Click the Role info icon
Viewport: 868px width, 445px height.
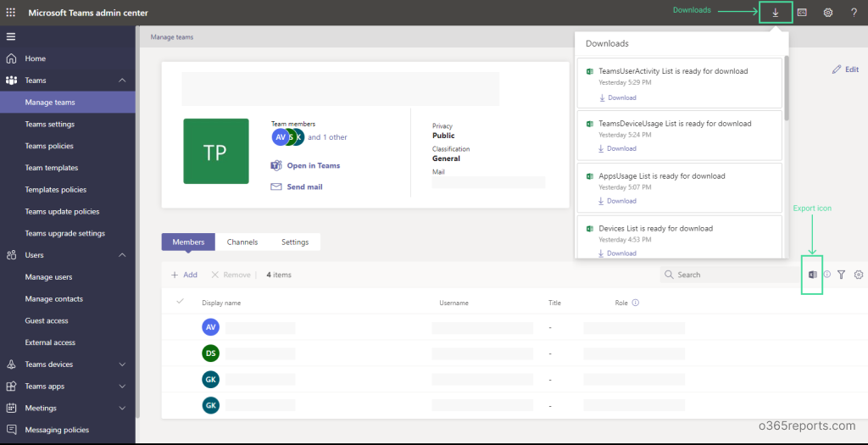click(x=636, y=303)
